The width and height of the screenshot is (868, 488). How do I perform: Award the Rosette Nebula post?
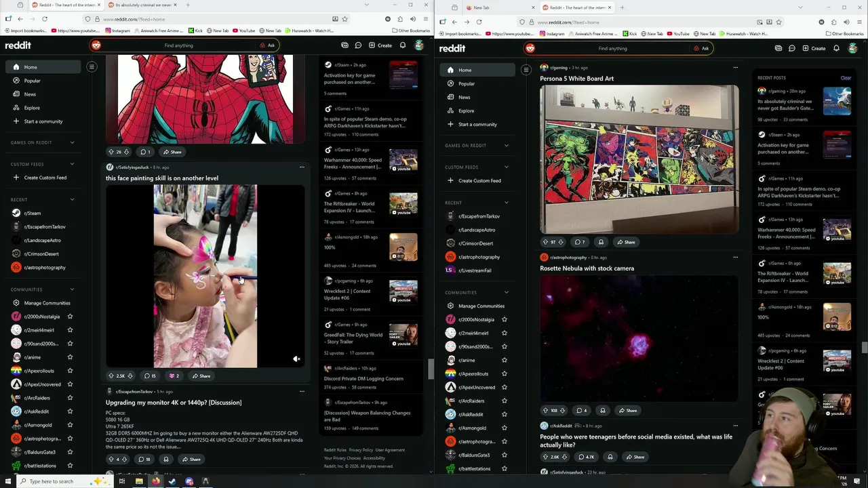click(602, 410)
